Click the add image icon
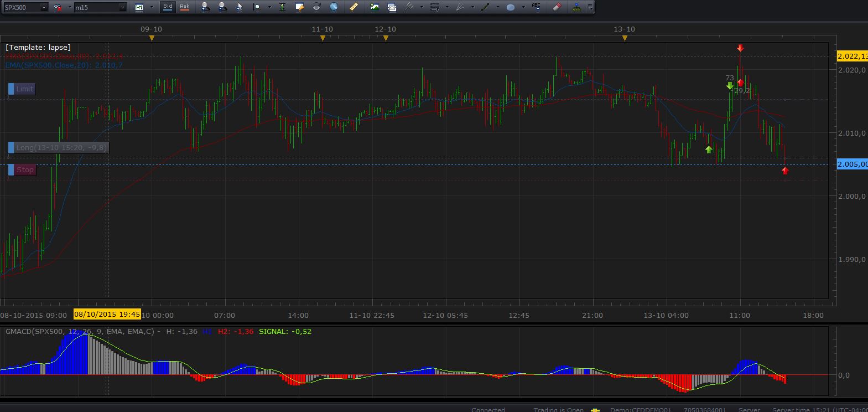 (375, 7)
